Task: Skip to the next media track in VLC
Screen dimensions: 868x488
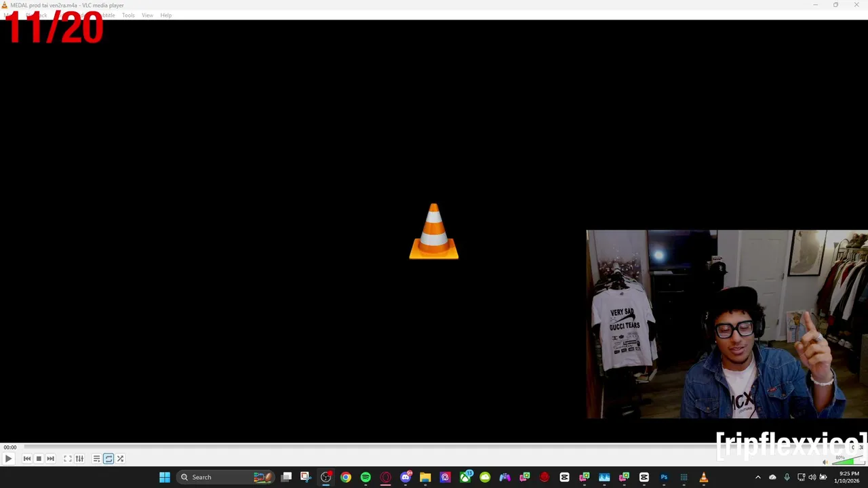Action: (x=50, y=459)
